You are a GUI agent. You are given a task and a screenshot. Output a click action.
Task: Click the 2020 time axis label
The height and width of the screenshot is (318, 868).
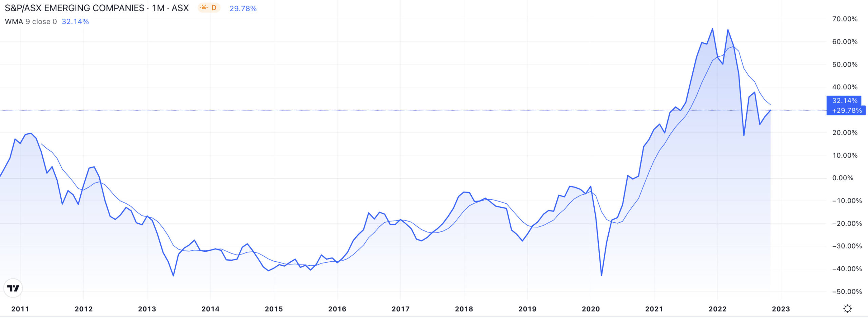(x=591, y=309)
